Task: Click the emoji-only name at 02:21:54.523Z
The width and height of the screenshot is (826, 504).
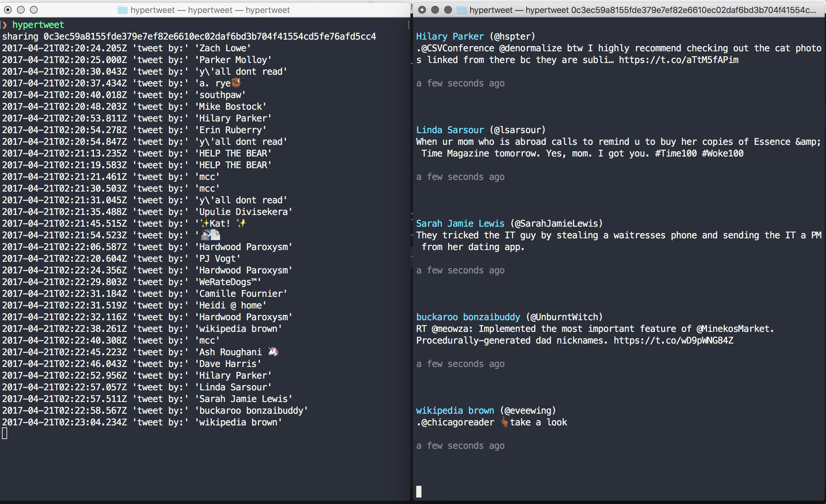Action: [x=210, y=235]
